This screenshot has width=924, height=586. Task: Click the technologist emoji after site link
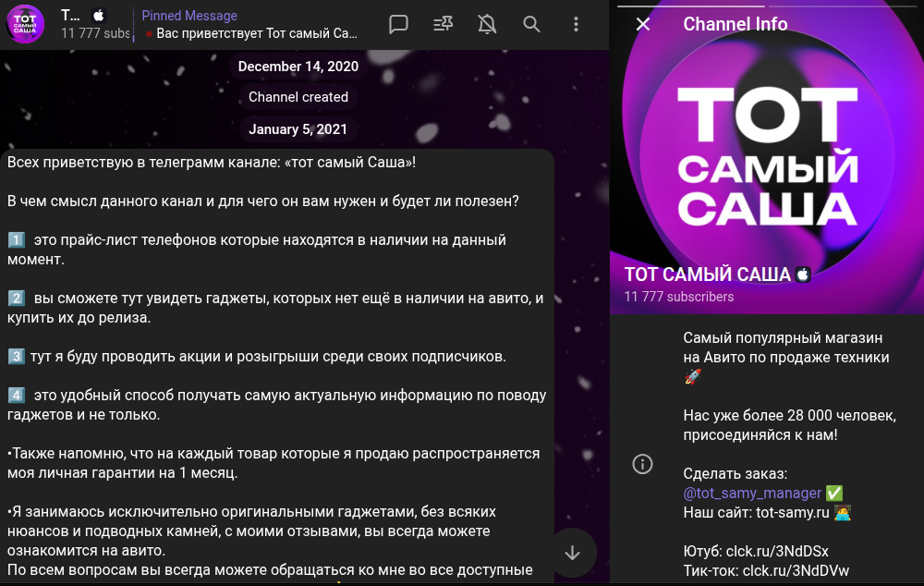pos(843,512)
